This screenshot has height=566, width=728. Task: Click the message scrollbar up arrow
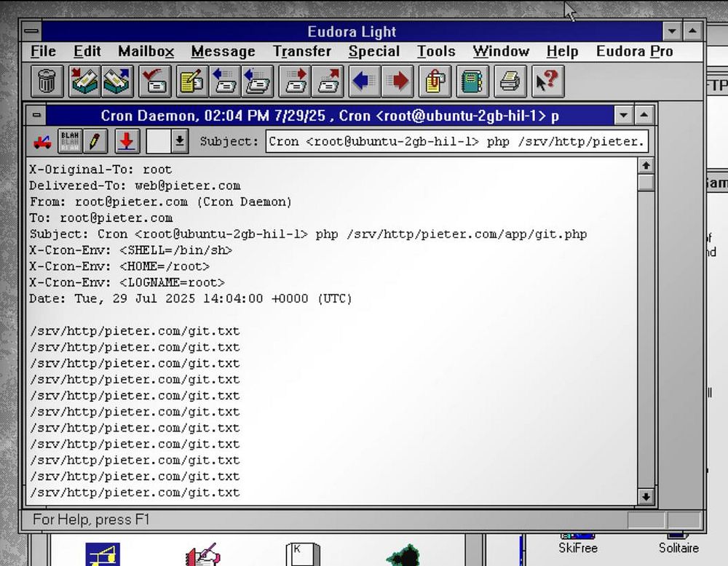point(645,166)
